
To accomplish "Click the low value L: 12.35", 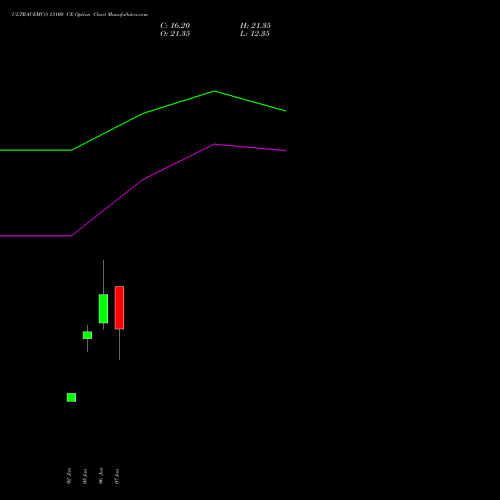I will 255,34.
